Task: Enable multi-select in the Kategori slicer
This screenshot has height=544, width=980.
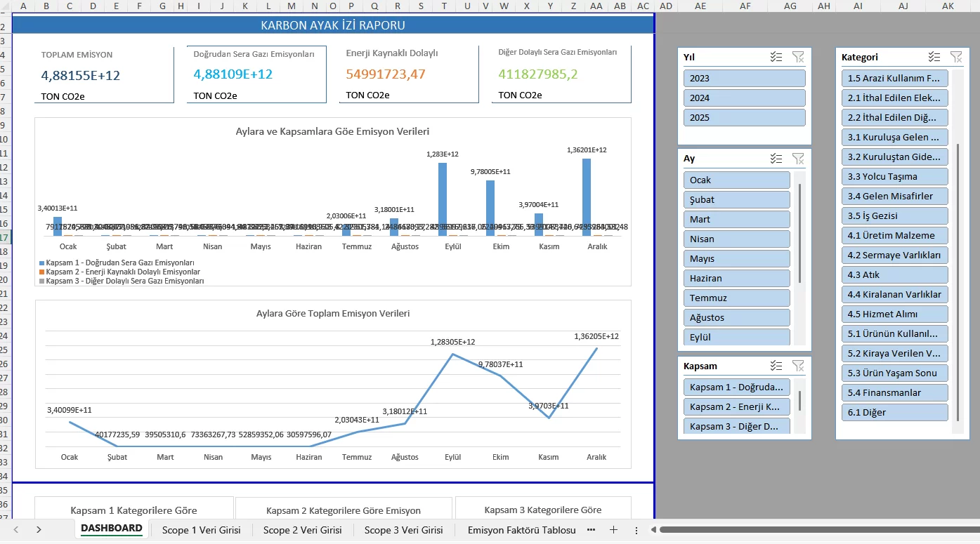Action: pos(934,58)
